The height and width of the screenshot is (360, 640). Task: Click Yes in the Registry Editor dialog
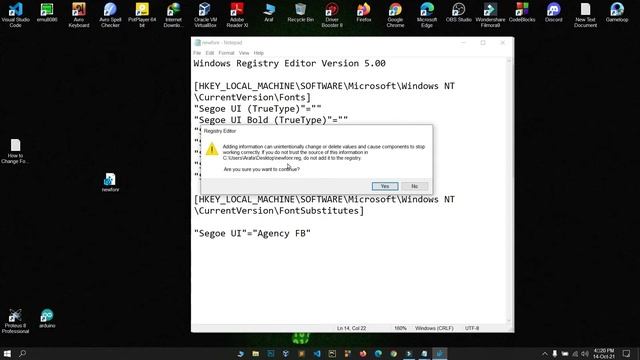pos(385,186)
